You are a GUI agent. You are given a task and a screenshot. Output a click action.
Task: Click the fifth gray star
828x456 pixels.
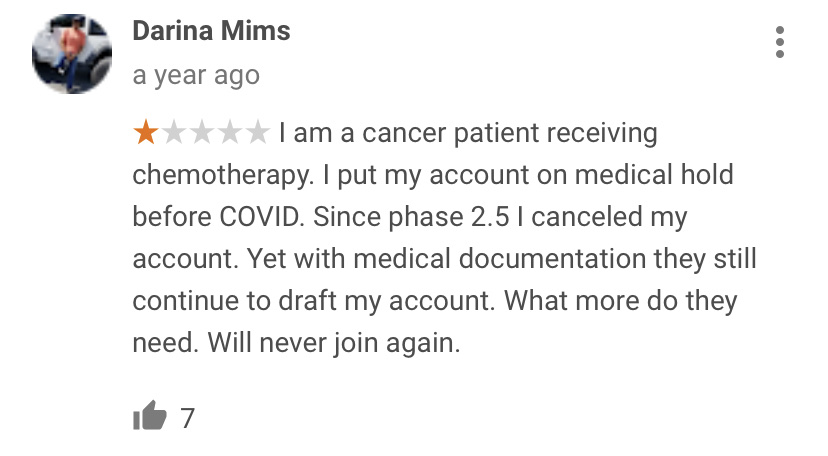[x=257, y=132]
